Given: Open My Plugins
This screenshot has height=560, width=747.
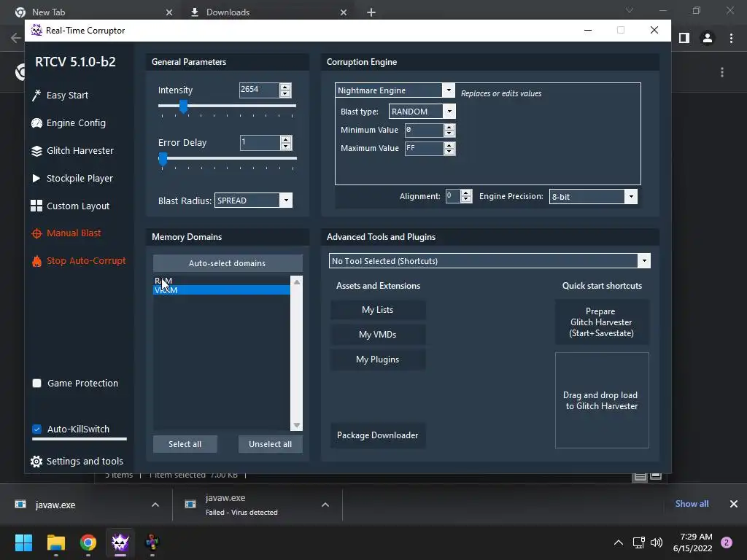Looking at the screenshot, I should pos(378,359).
